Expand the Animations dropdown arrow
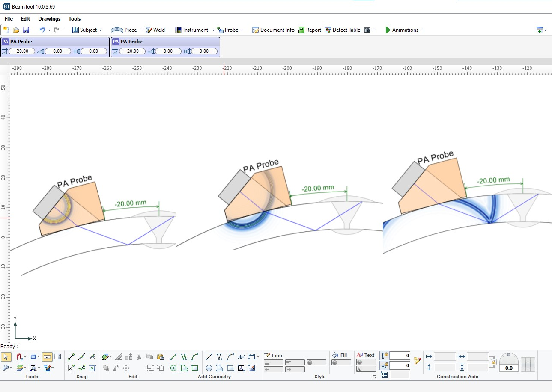Image resolution: width=552 pixels, height=392 pixels. [424, 30]
